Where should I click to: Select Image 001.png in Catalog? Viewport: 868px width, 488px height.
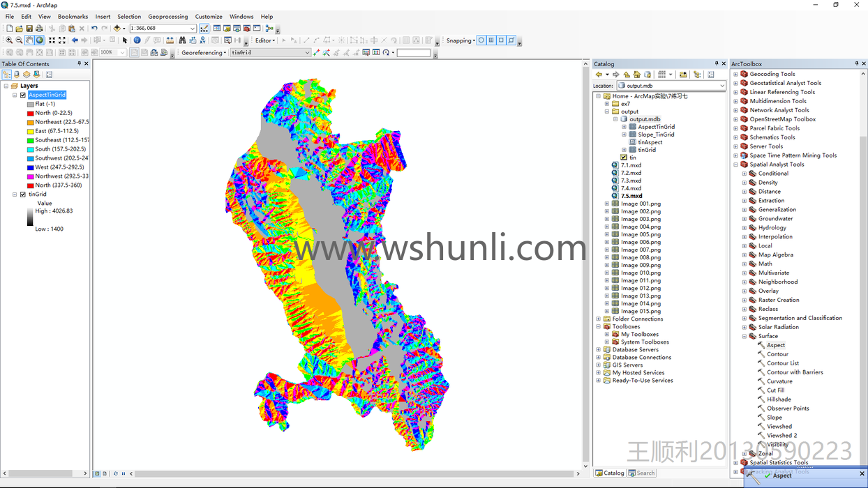[641, 204]
